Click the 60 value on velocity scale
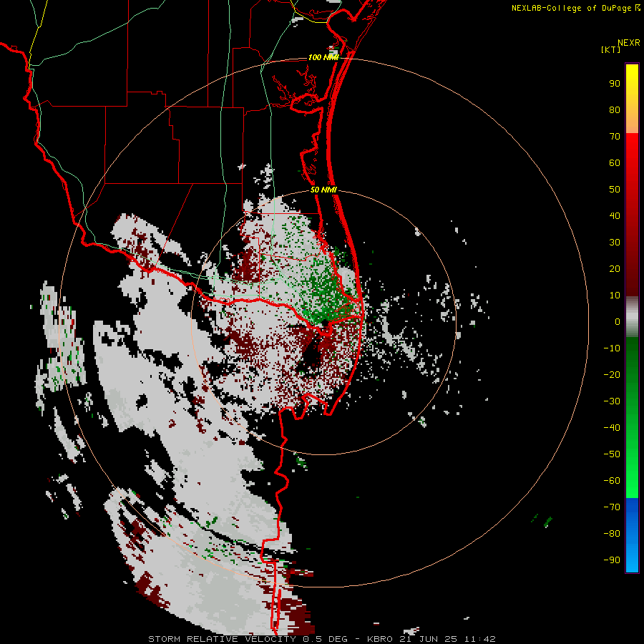This screenshot has width=644, height=644. tap(615, 163)
